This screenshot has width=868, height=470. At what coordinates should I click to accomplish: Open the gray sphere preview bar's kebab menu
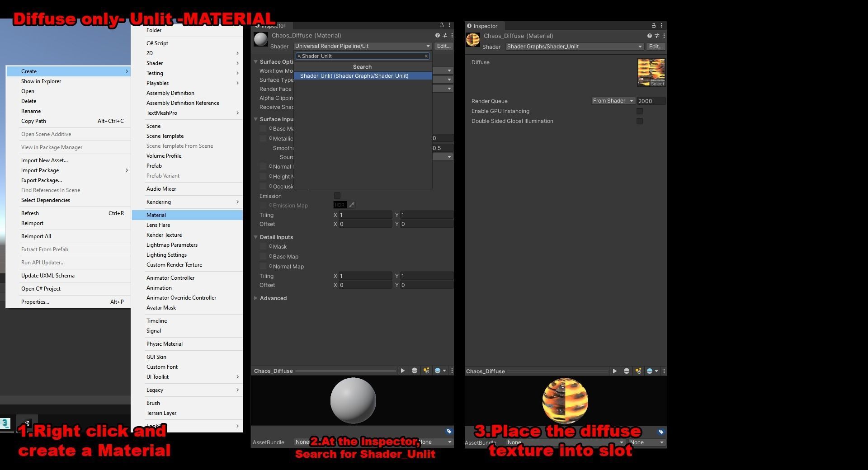pyautogui.click(x=452, y=371)
